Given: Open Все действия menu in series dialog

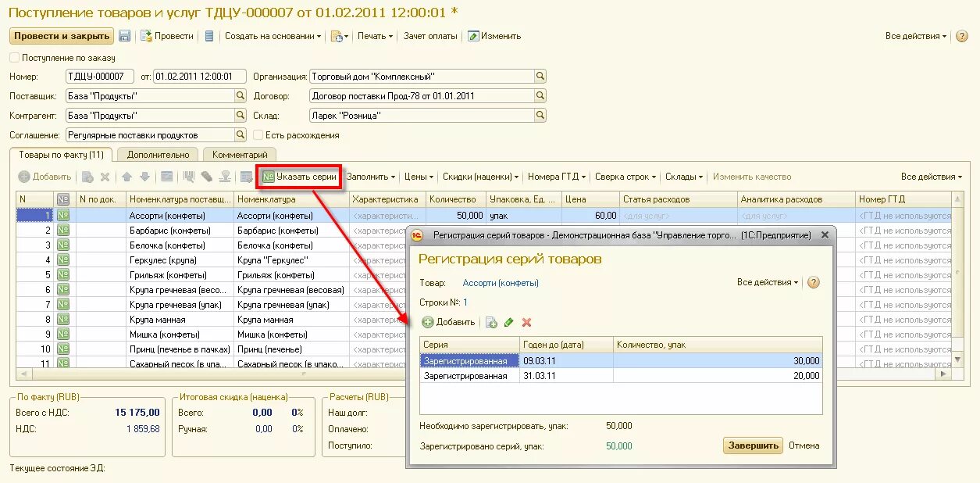Looking at the screenshot, I should 768,283.
